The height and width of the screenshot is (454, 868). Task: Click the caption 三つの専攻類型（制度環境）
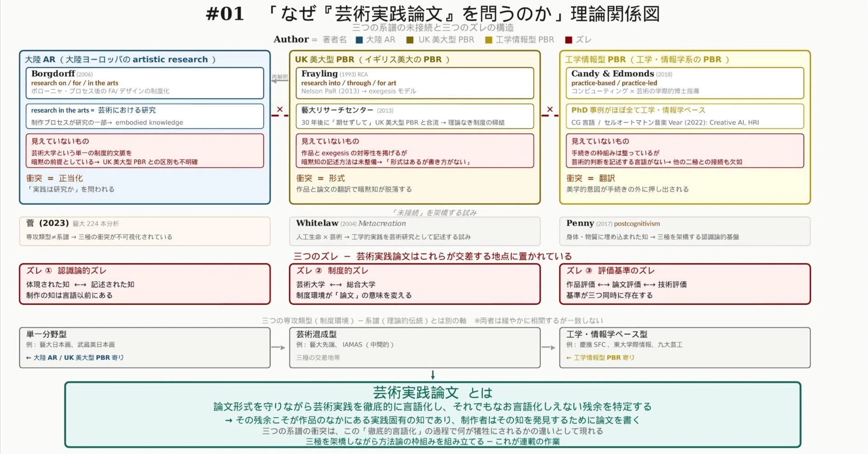tap(432, 321)
